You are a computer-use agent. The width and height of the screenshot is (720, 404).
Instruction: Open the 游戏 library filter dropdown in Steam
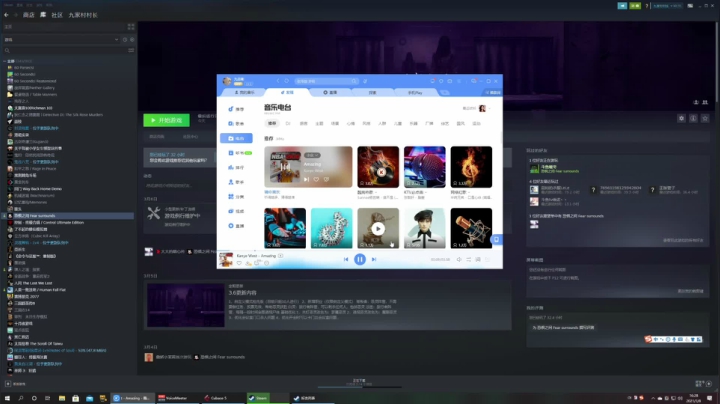click(61, 39)
